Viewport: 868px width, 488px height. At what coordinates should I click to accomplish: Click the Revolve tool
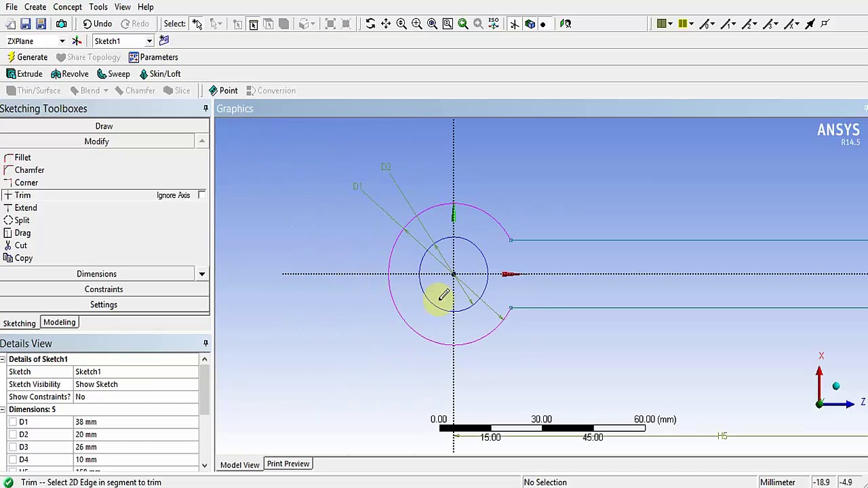(70, 74)
